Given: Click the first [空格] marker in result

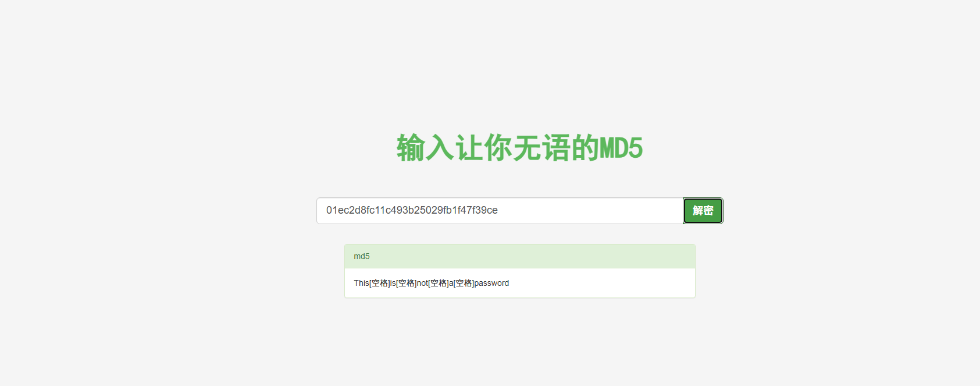Looking at the screenshot, I should tap(380, 283).
